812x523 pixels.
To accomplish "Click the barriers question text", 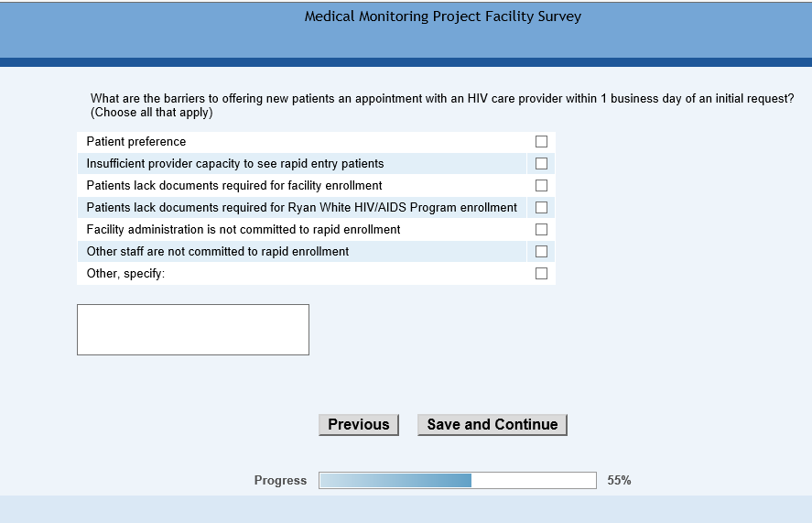I will point(442,99).
